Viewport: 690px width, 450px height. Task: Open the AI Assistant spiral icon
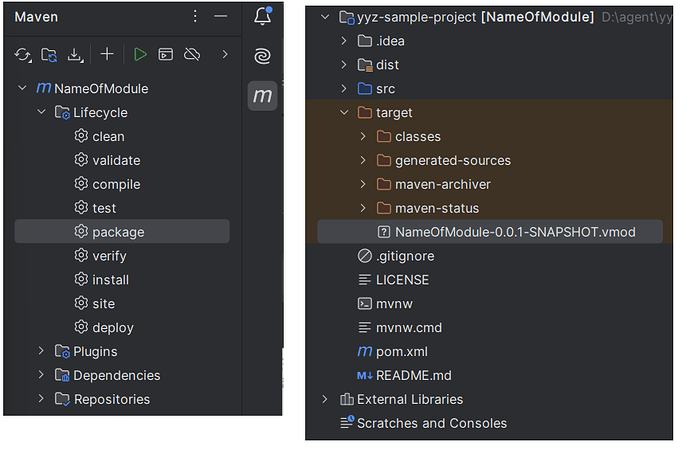[x=263, y=56]
